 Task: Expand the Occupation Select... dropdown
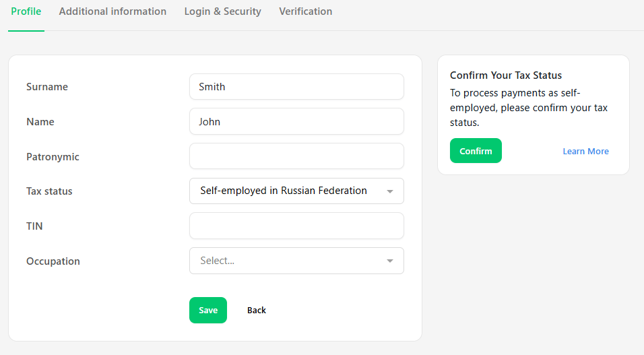(x=296, y=261)
